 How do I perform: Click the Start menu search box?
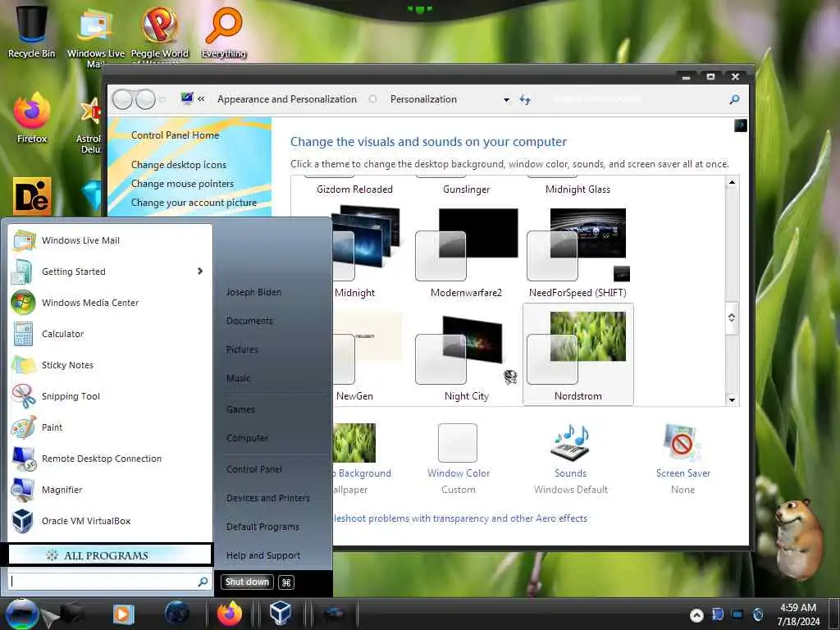[x=110, y=582]
